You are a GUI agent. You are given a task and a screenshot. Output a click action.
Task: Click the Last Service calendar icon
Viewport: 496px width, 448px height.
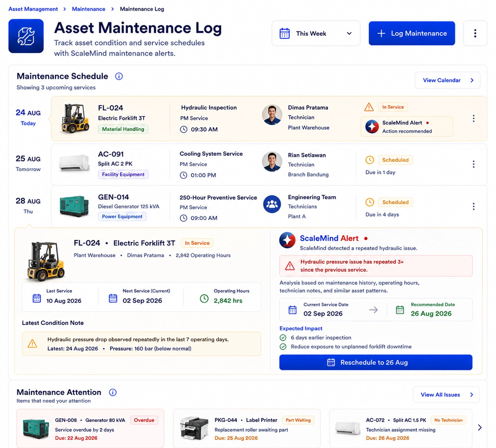coord(37,298)
